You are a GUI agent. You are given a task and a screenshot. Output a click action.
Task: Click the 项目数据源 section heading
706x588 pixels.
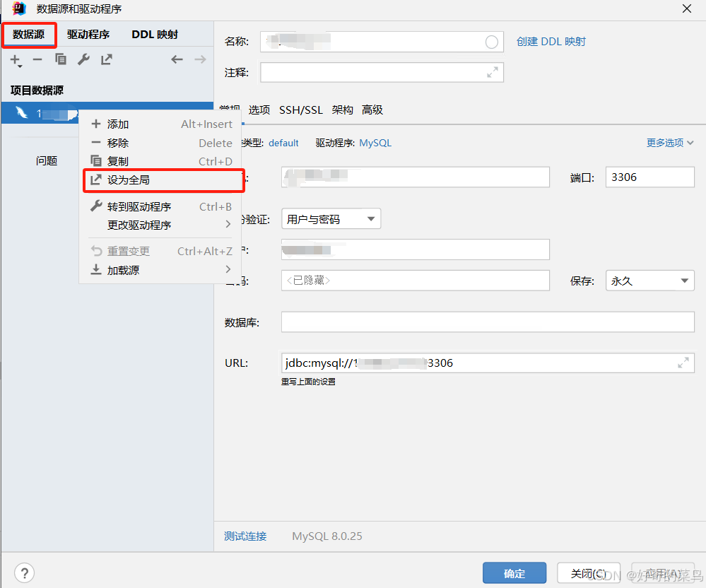(x=37, y=90)
